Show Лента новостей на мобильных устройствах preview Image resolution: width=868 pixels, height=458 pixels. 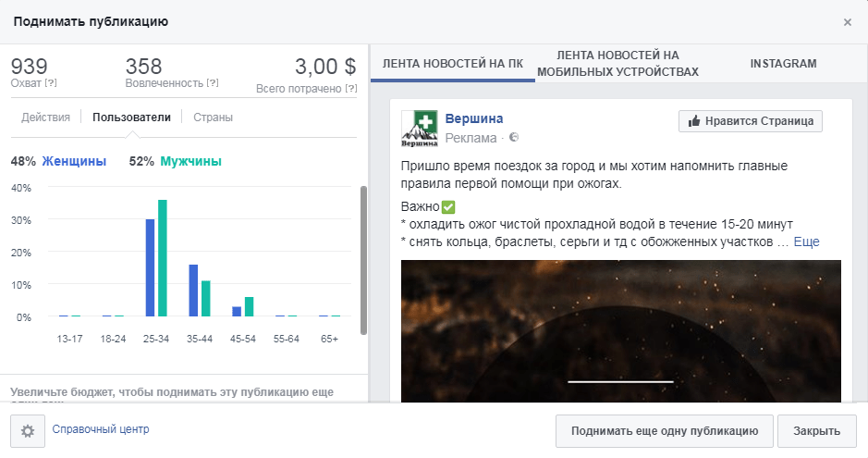pyautogui.click(x=617, y=64)
